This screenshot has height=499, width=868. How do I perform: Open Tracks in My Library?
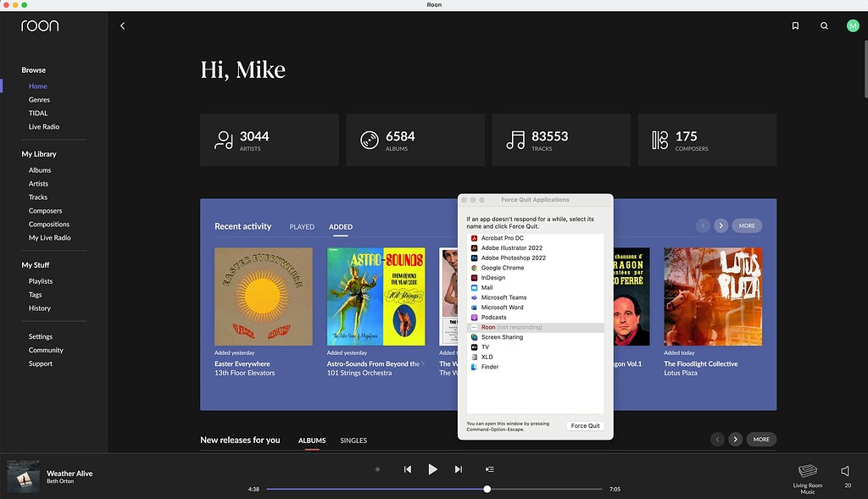coord(38,197)
